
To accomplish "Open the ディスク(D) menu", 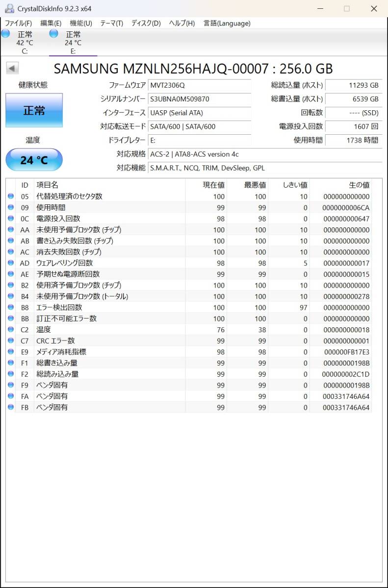I will 146,23.
